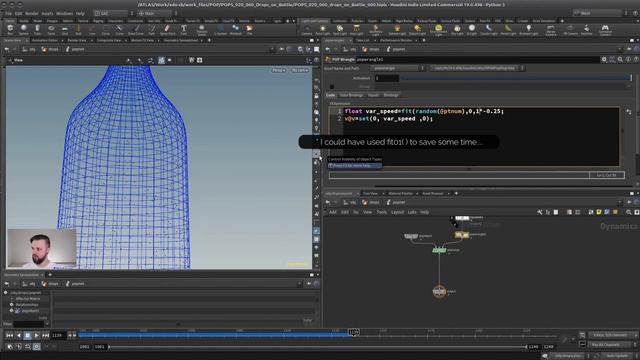Viewport: 640px width, 360px height.
Task: Open the No cam camera dropdown
Action: pos(300,70)
